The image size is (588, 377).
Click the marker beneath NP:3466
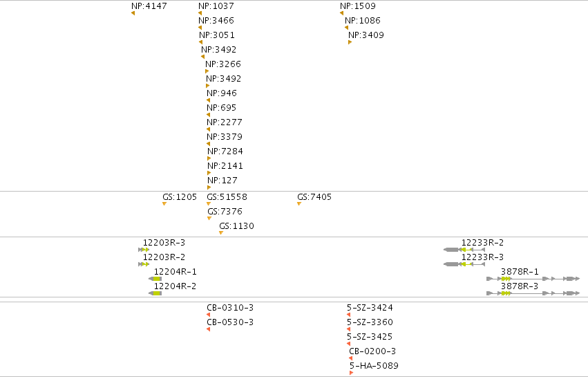point(200,28)
